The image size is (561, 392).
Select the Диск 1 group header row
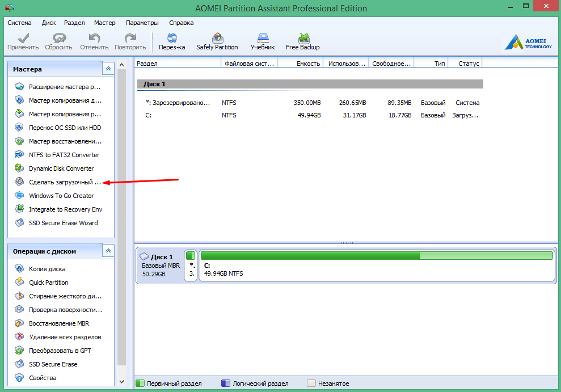(310, 84)
